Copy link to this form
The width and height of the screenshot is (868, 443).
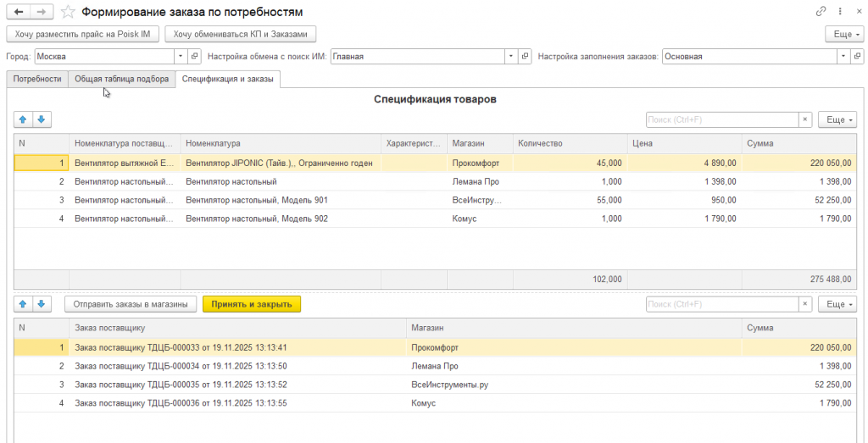click(x=821, y=12)
